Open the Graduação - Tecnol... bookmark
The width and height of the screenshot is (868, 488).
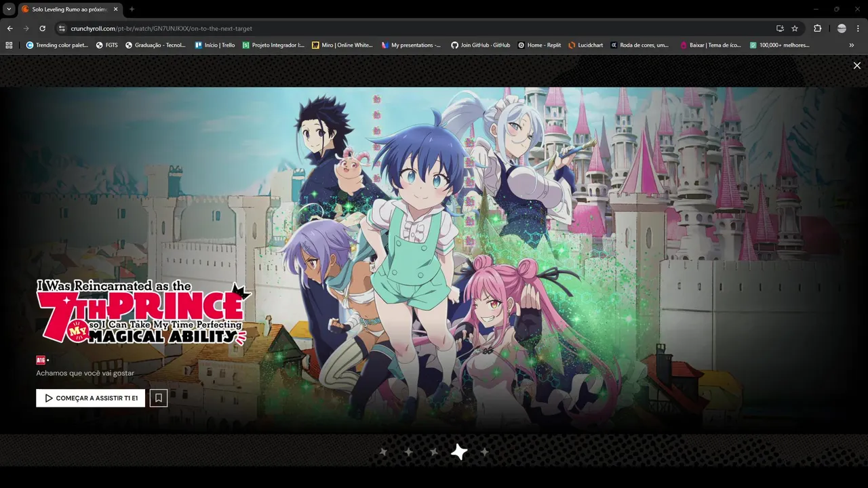coord(155,45)
